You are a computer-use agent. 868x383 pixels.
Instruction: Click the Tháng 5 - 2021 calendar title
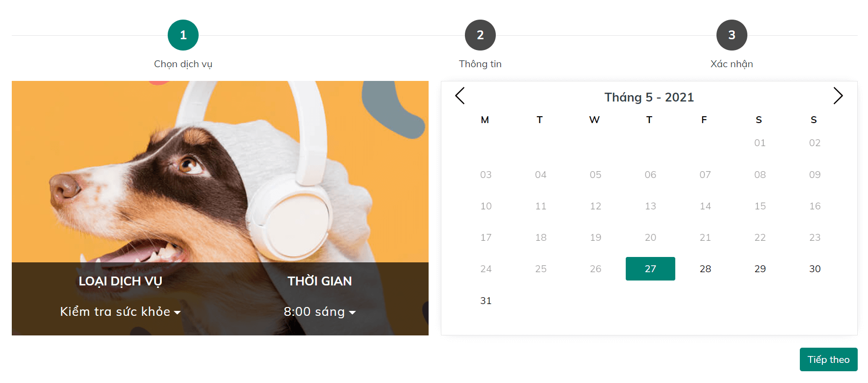point(649,97)
